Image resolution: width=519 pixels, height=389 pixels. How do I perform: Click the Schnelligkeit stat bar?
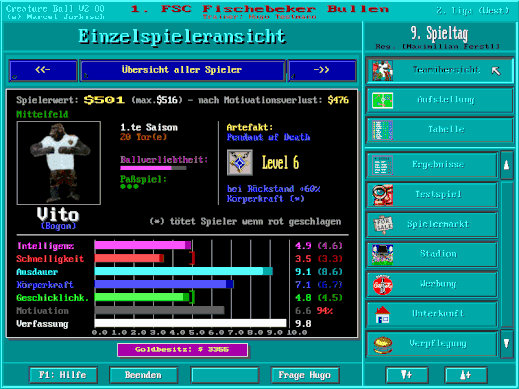(x=129, y=258)
